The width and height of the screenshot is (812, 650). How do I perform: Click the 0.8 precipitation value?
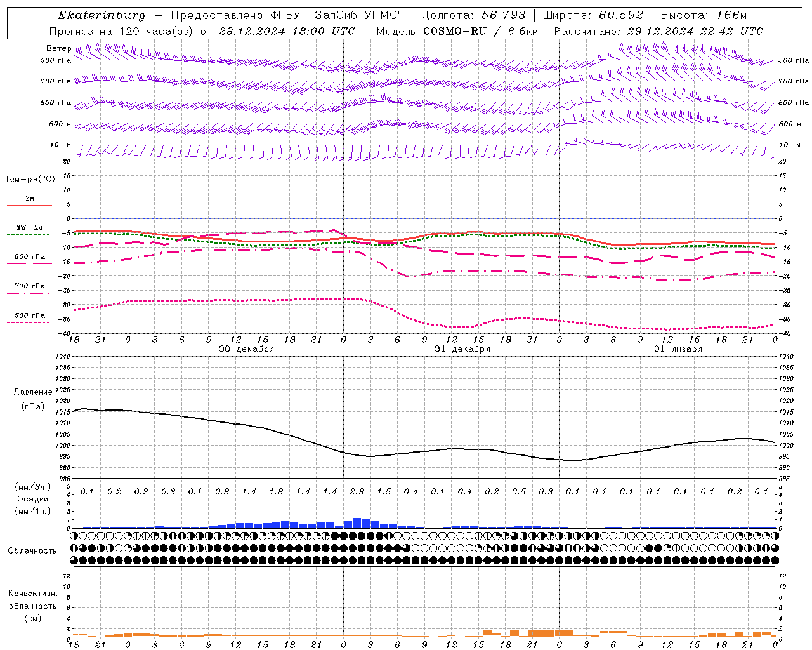click(222, 492)
